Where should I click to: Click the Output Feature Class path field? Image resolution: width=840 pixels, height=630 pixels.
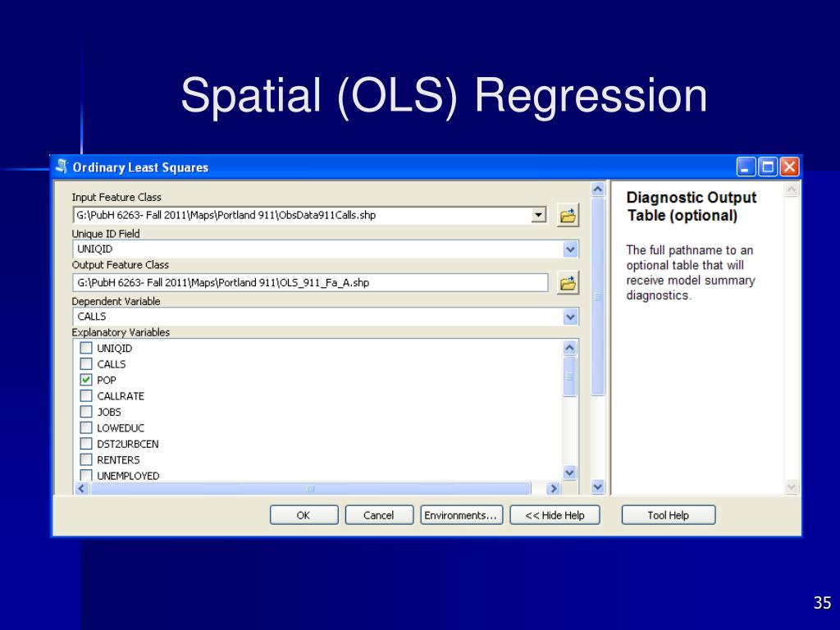[310, 283]
